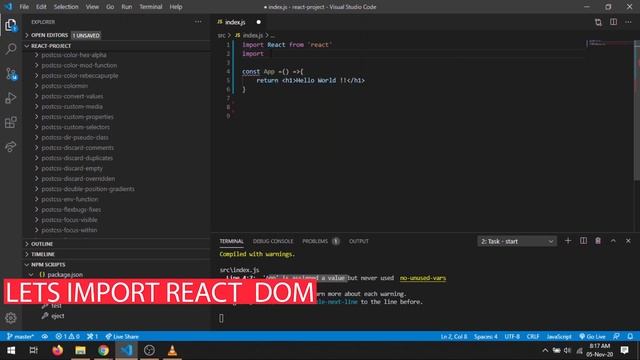The image size is (640, 360).
Task: Open the Run and Debug view
Action: [x=11, y=98]
